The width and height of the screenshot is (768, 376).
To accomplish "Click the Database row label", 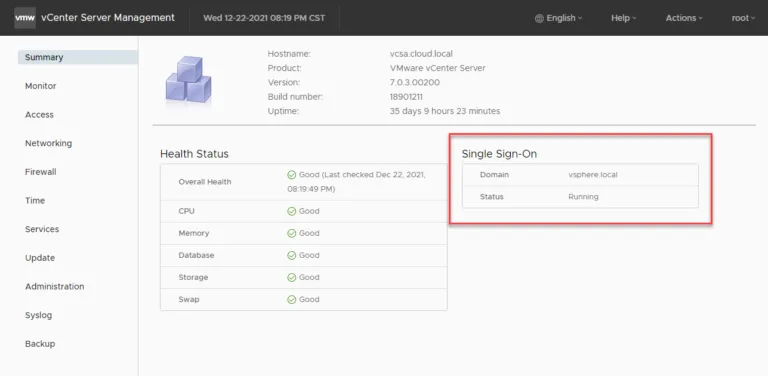I will 196,255.
